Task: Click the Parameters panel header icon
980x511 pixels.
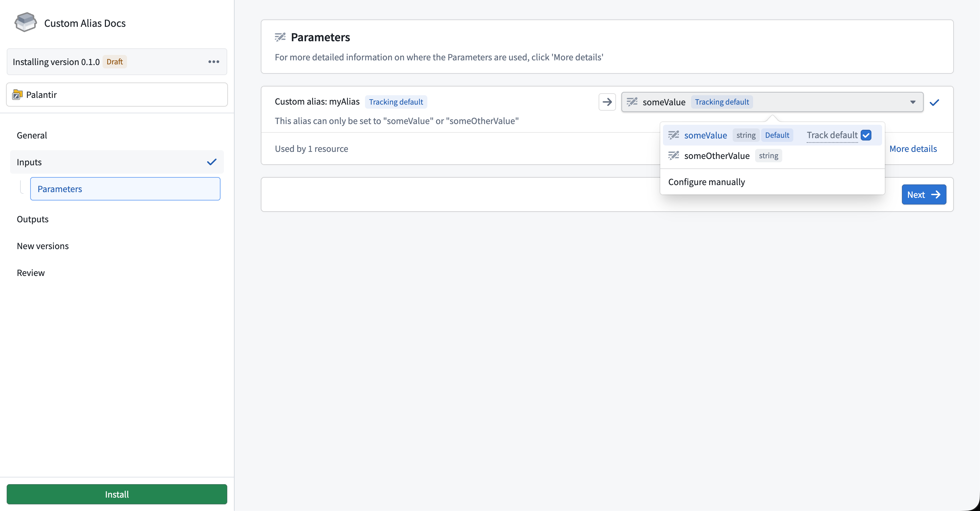Action: 280,37
